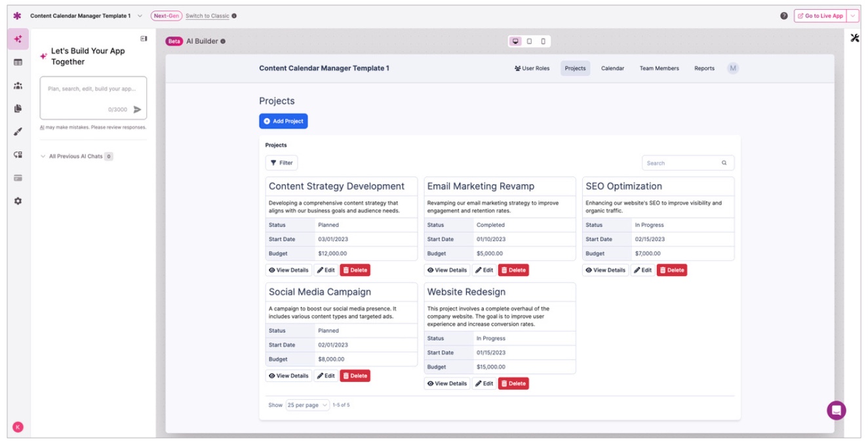Open the pages icon in left sidebar
The image size is (868, 443).
click(x=18, y=109)
